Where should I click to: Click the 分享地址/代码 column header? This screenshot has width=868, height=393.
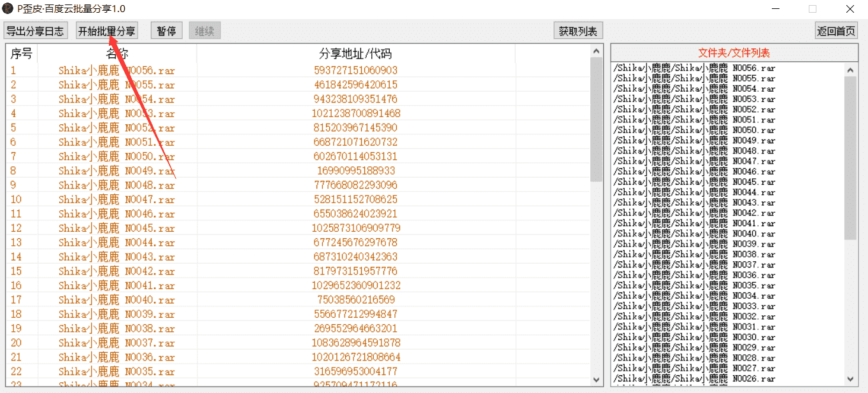click(355, 54)
